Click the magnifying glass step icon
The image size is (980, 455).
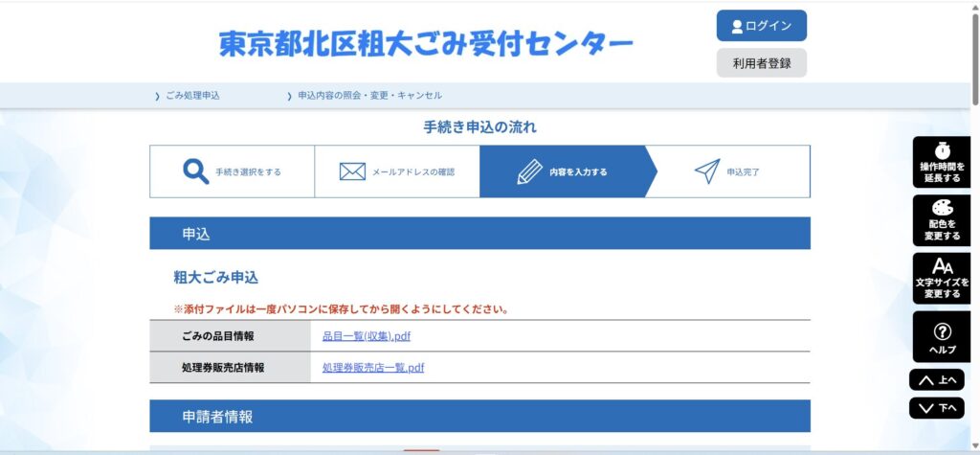click(195, 171)
